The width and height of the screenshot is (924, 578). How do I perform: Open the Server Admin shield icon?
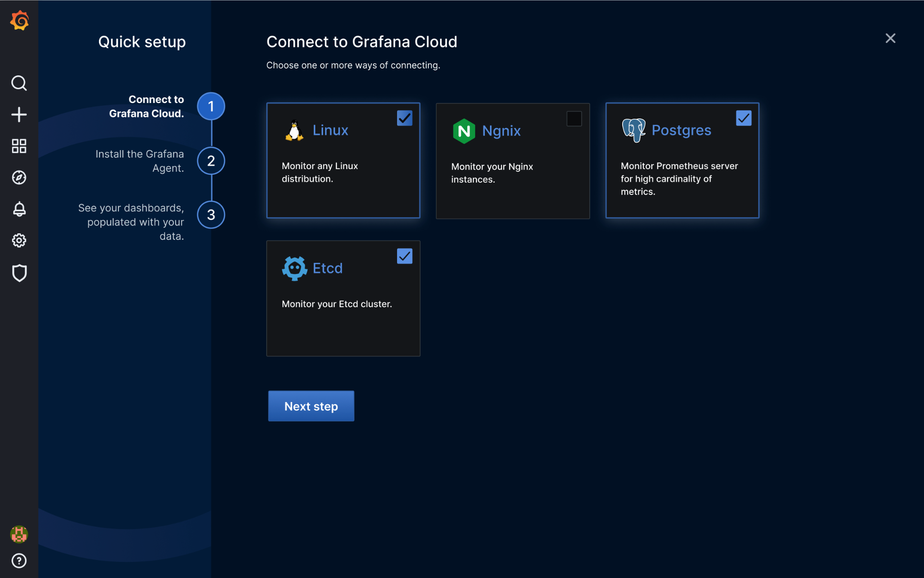(19, 273)
